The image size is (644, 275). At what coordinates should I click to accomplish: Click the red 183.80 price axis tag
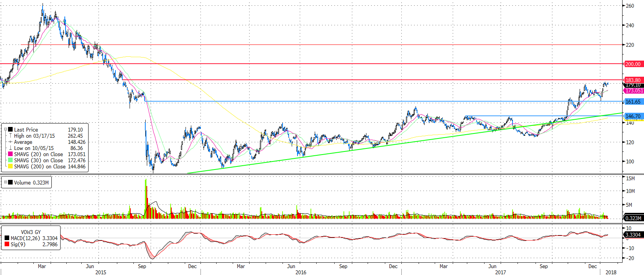[633, 80]
